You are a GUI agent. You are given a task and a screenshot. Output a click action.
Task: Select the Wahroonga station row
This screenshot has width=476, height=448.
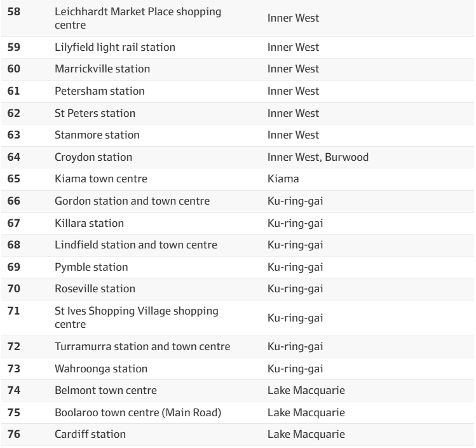101,369
